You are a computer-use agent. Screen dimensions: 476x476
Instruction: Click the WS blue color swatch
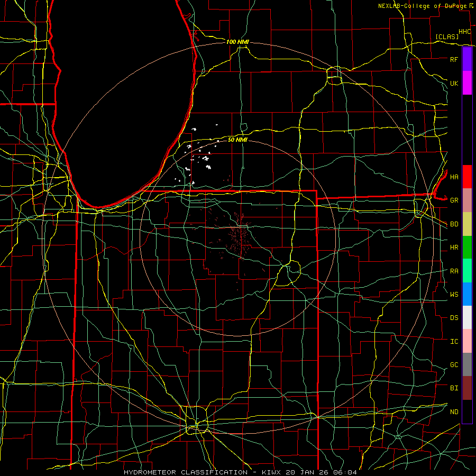[x=467, y=294]
